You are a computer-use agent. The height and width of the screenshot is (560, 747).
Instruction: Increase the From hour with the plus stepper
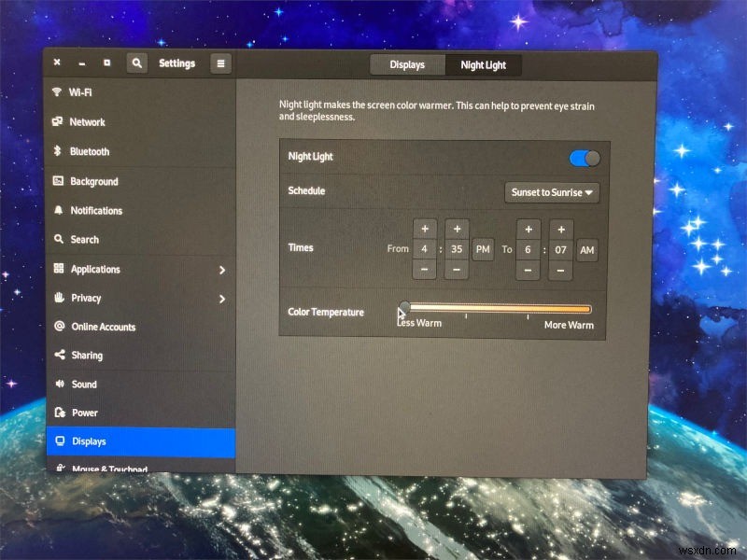tap(425, 229)
